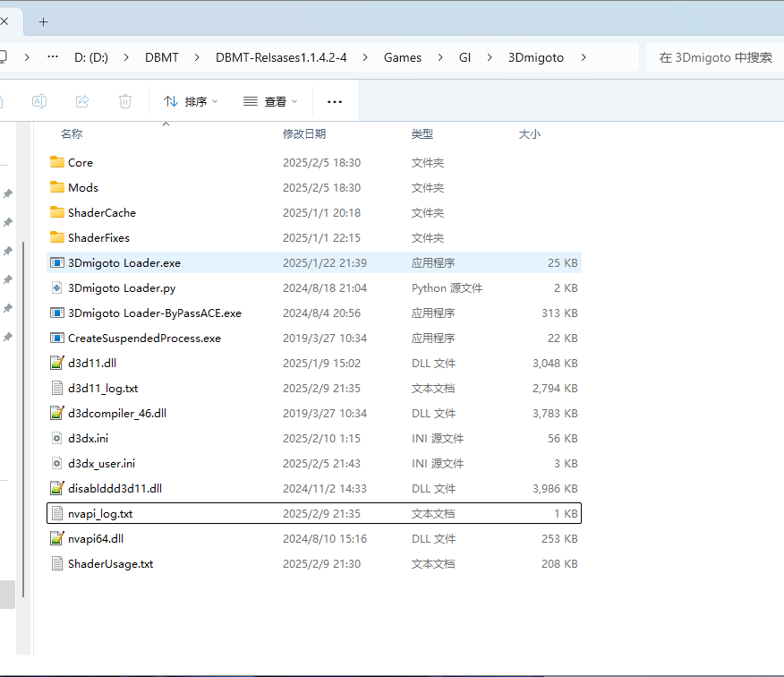Open the 排序 sort dropdown
The height and width of the screenshot is (677, 784).
click(191, 101)
